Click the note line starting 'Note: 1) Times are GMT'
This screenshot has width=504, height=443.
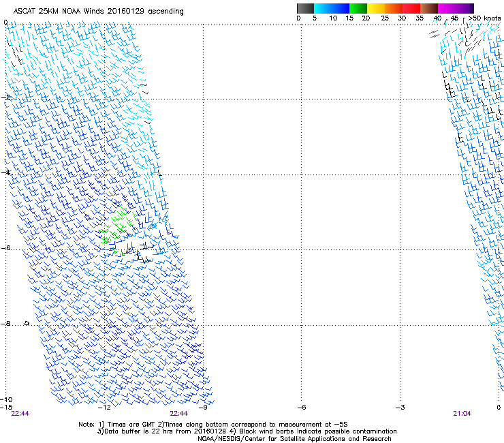[212, 425]
